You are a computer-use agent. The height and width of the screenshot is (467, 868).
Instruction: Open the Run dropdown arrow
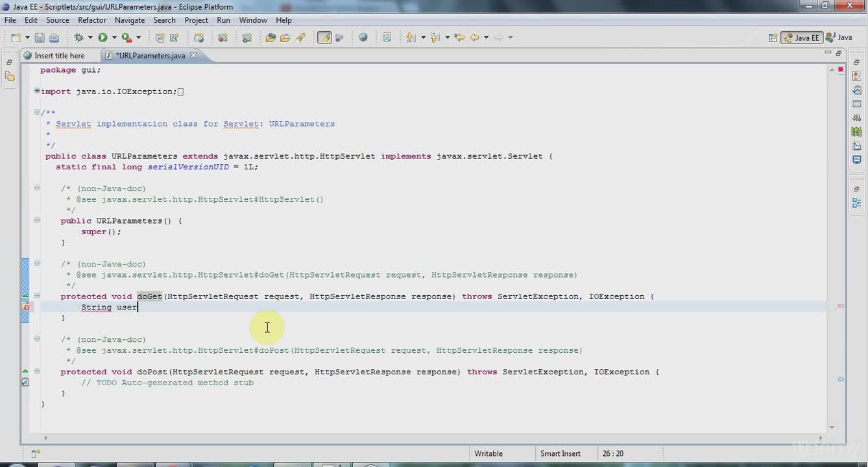point(114,38)
